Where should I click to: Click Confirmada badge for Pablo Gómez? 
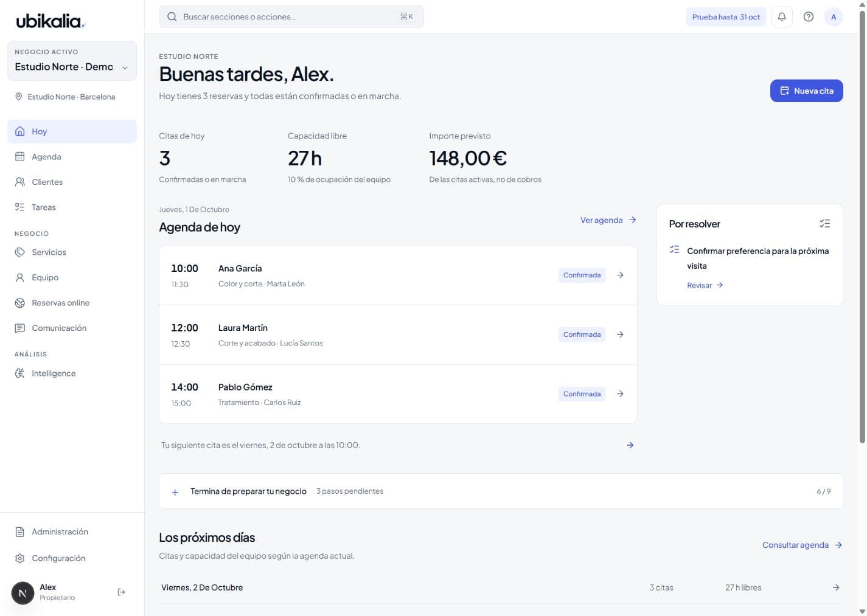tap(582, 394)
